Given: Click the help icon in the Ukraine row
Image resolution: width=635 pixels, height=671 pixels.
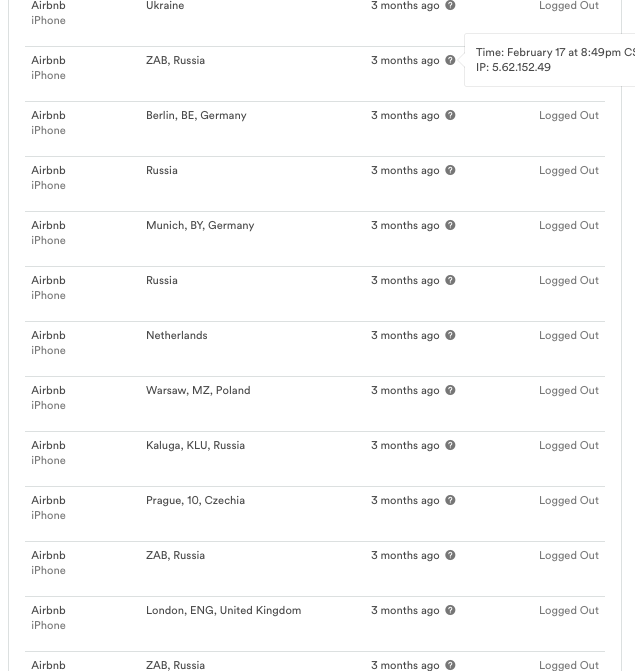Looking at the screenshot, I should coord(450,6).
